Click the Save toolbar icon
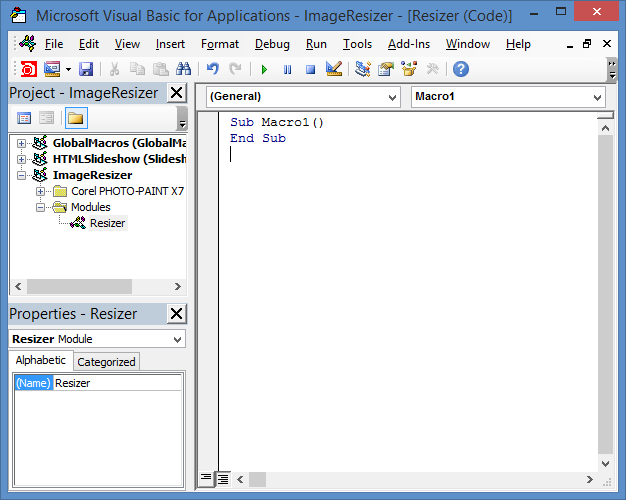 tap(86, 69)
